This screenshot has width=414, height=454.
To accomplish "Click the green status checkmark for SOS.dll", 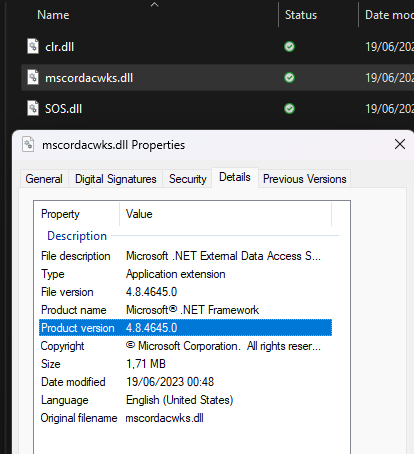I will (289, 109).
